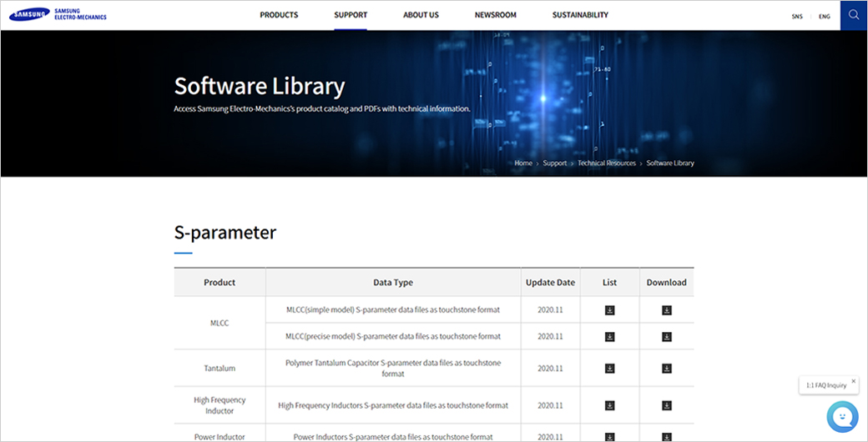Download Polymer Tantalum Capacitor data files
Viewport: 868px width, 442px height.
(x=667, y=369)
